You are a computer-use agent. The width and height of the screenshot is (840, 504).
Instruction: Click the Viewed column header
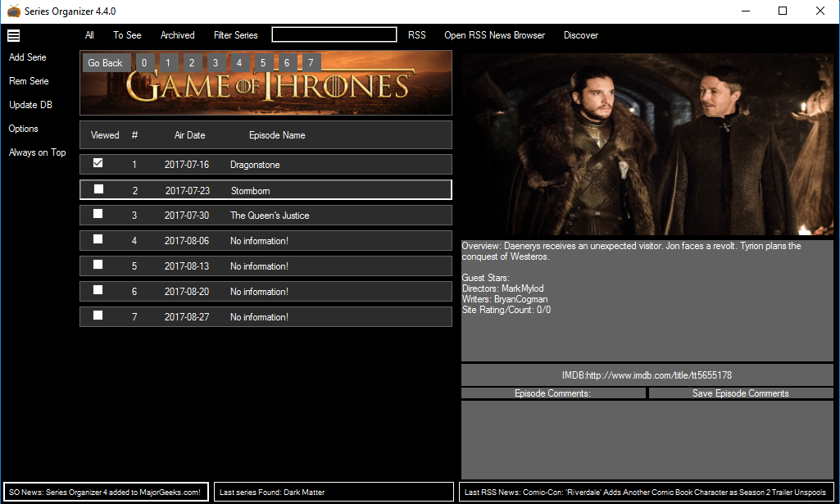[x=105, y=135]
